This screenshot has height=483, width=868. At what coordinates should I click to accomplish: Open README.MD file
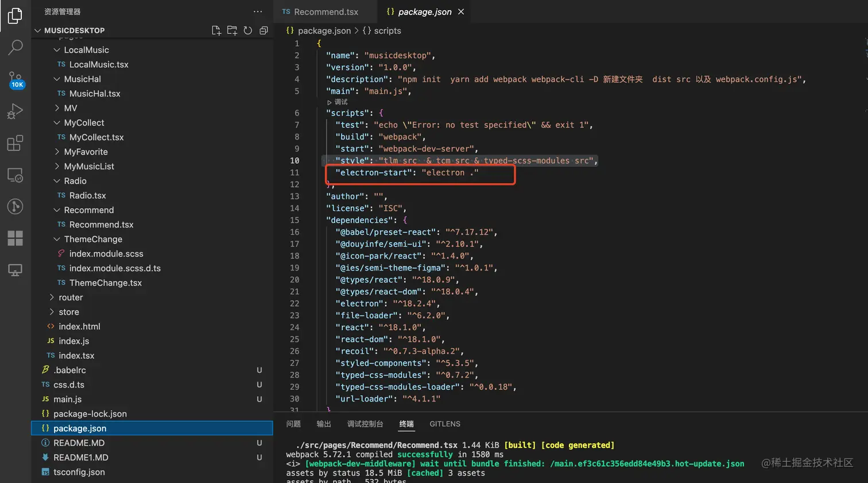(152, 443)
